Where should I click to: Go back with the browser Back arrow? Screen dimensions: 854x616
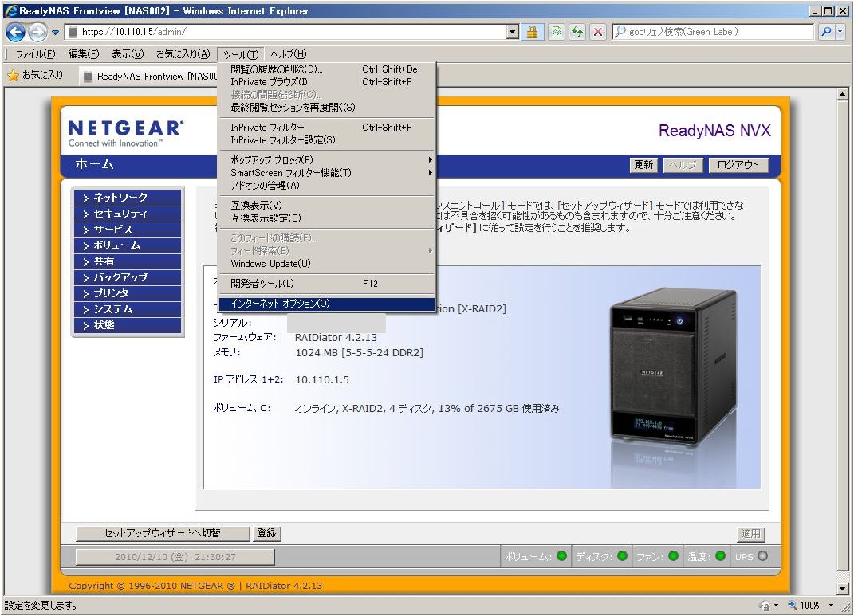15,32
